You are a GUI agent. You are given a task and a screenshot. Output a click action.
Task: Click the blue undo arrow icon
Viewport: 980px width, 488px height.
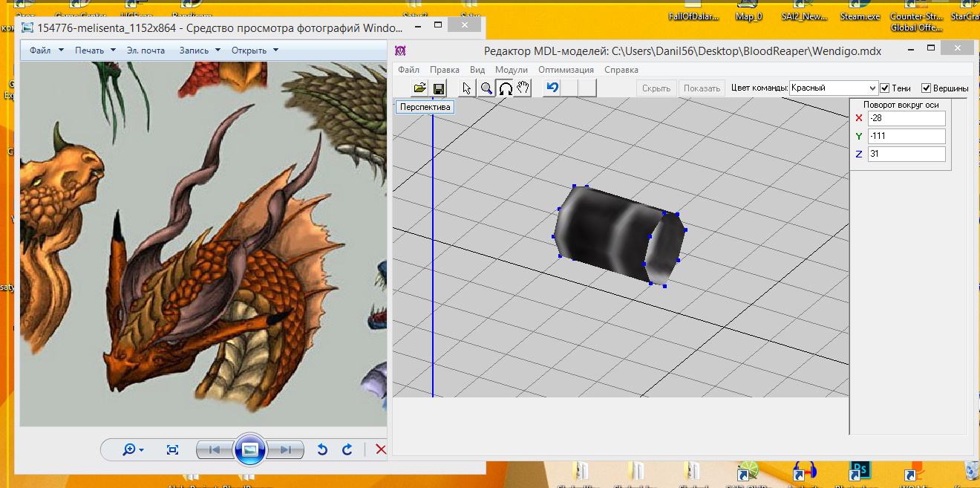pos(552,88)
